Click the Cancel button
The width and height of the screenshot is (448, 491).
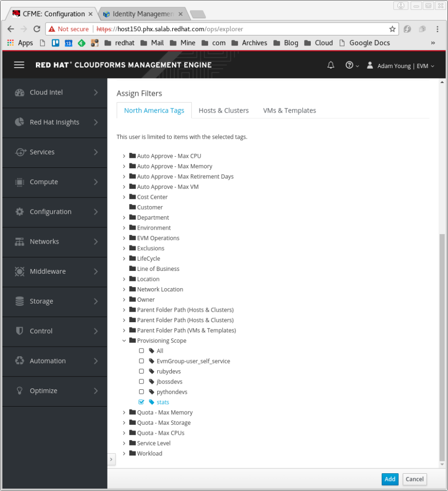(x=414, y=479)
